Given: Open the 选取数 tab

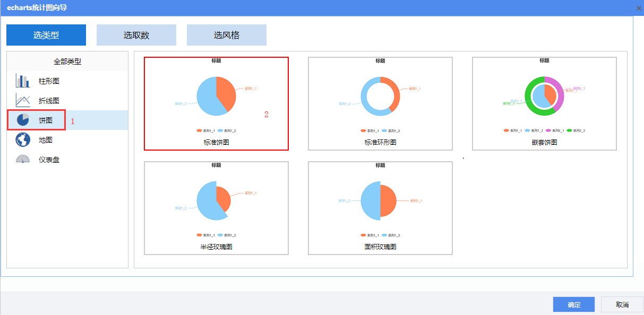Looking at the screenshot, I should 136,35.
